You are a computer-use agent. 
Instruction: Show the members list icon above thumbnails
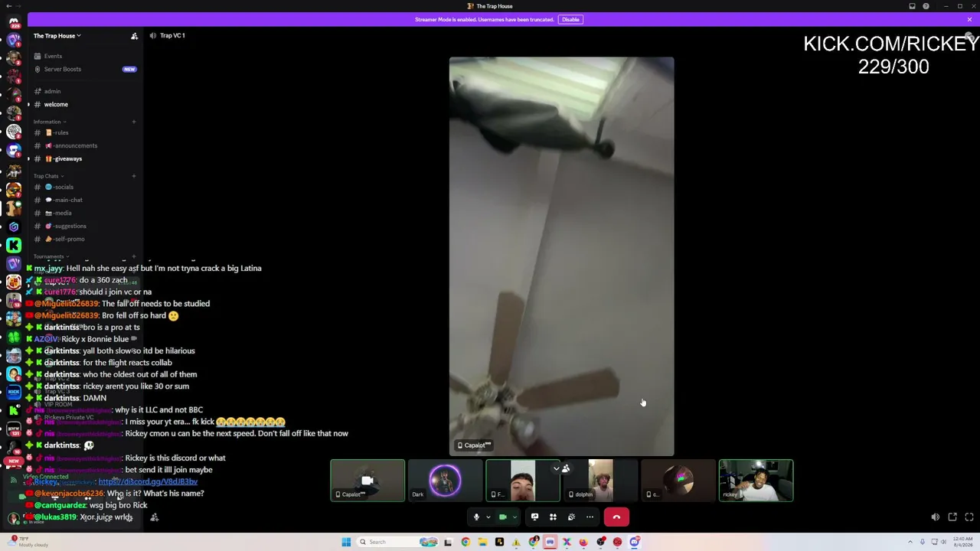point(566,468)
